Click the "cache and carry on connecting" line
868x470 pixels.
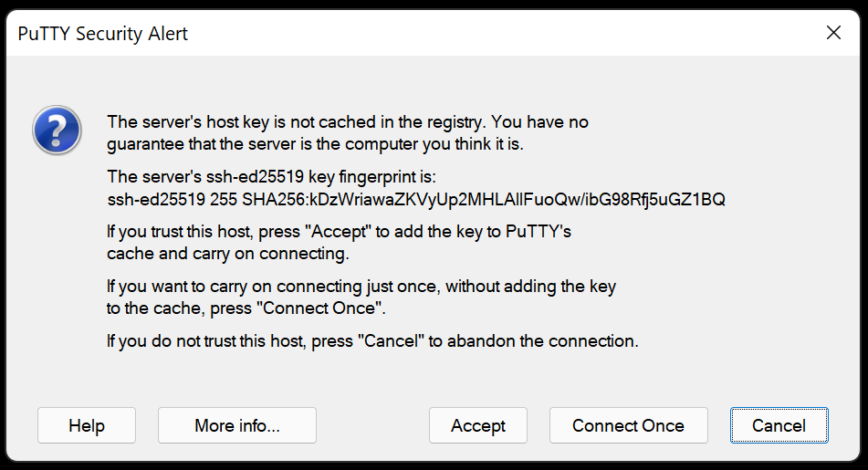(228, 254)
